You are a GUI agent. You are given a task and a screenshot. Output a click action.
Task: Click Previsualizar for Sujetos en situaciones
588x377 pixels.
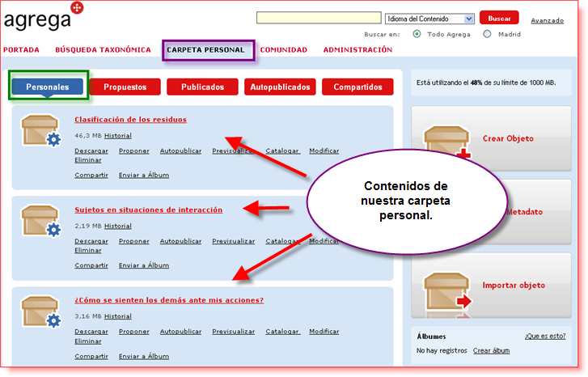233,242
